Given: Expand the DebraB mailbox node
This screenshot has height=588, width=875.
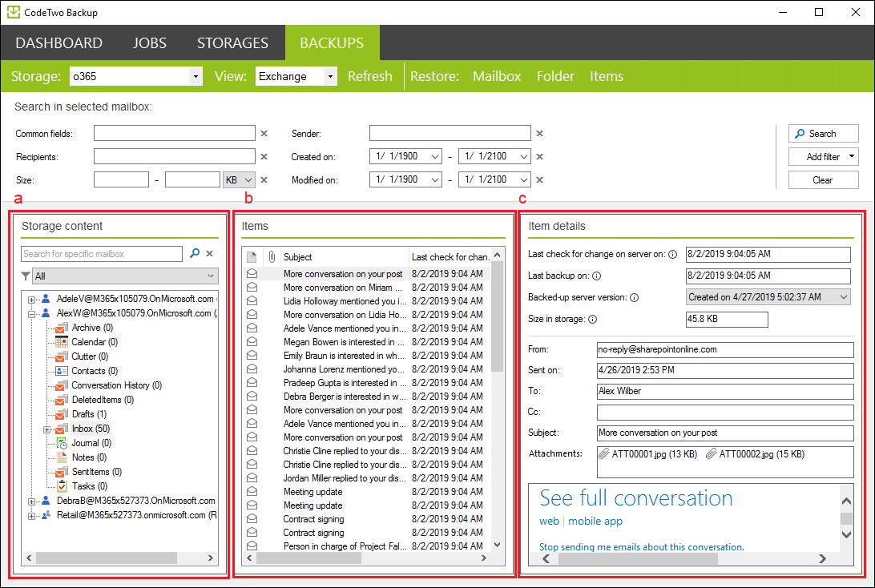Looking at the screenshot, I should 32,501.
